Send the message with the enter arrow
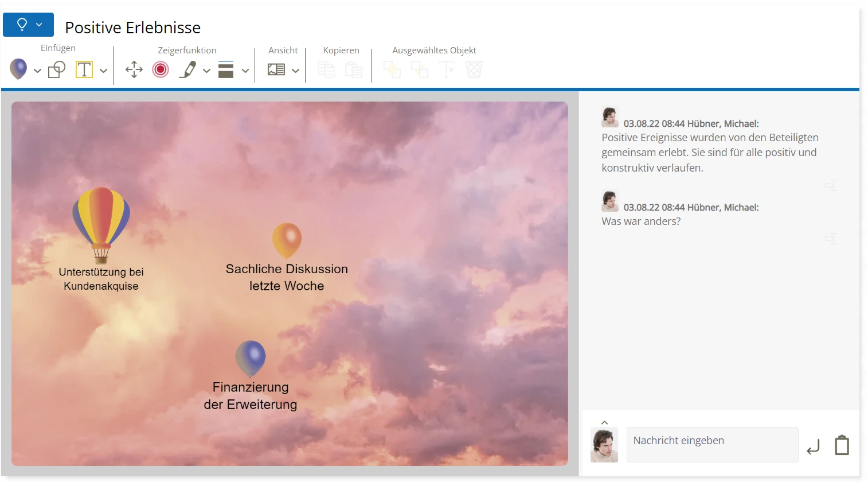Screen dimensions: 868x486 (x=813, y=446)
